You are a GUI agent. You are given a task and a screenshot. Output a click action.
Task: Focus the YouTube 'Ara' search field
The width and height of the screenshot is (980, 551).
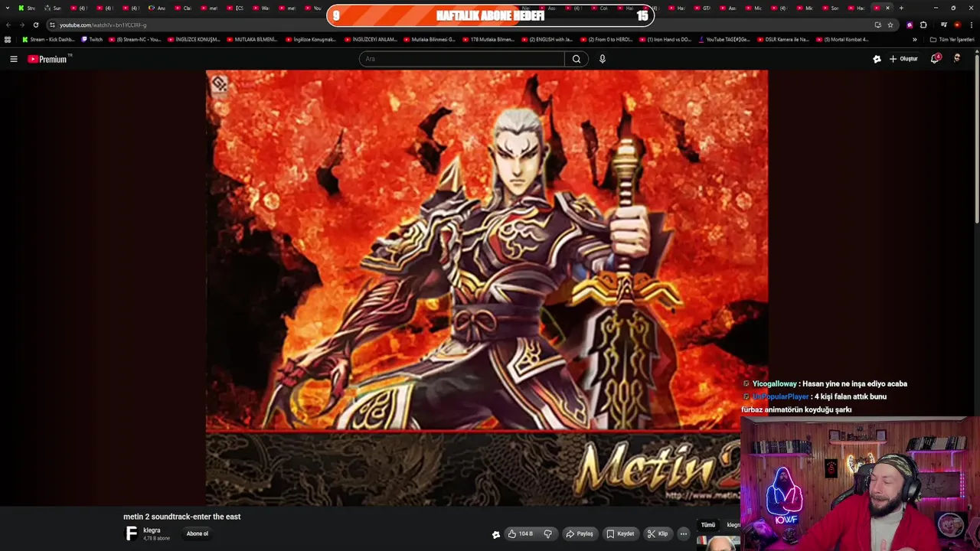tap(462, 59)
